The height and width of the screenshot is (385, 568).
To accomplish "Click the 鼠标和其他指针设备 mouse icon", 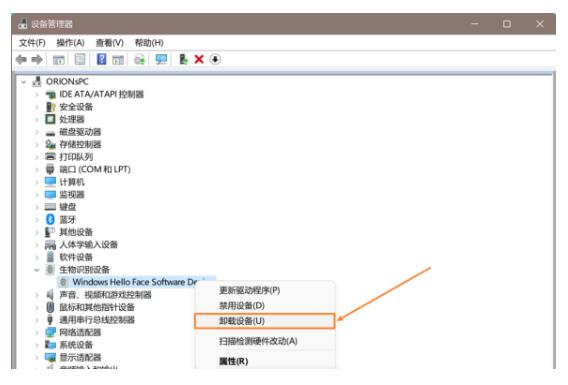I will (50, 307).
